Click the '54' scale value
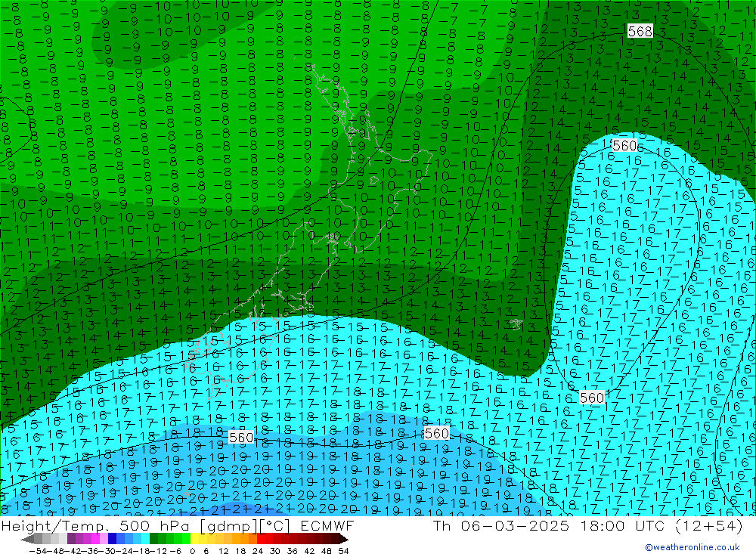This screenshot has width=756, height=554. pyautogui.click(x=343, y=551)
